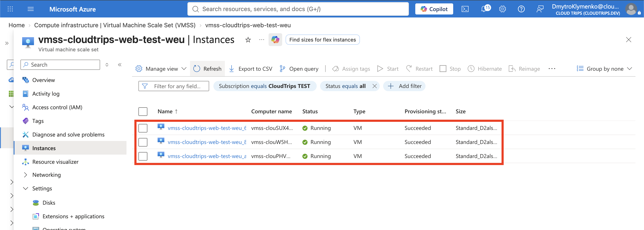Viewport: 644px width, 230px height.
Task: Click Open query in the toolbar
Action: [x=299, y=69]
